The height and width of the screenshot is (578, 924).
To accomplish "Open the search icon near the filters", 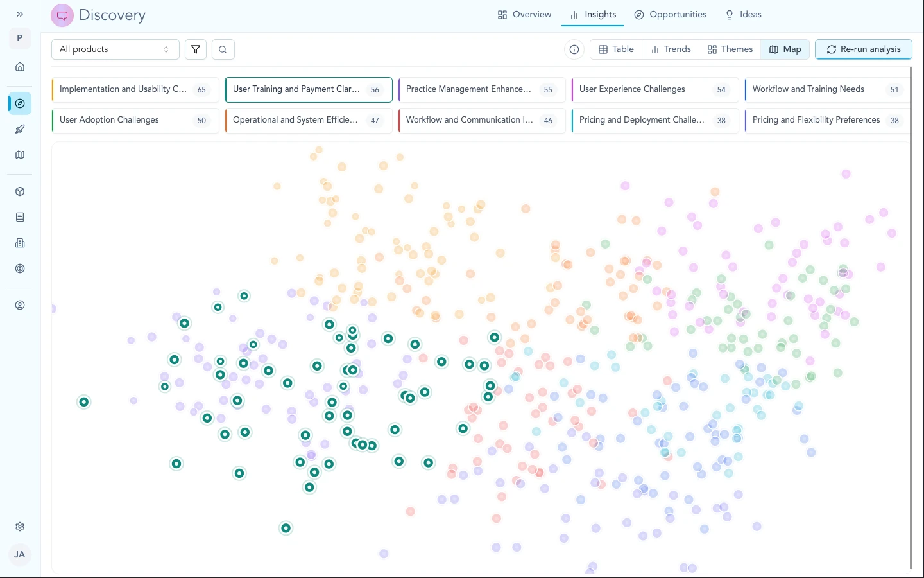I will coord(223,49).
